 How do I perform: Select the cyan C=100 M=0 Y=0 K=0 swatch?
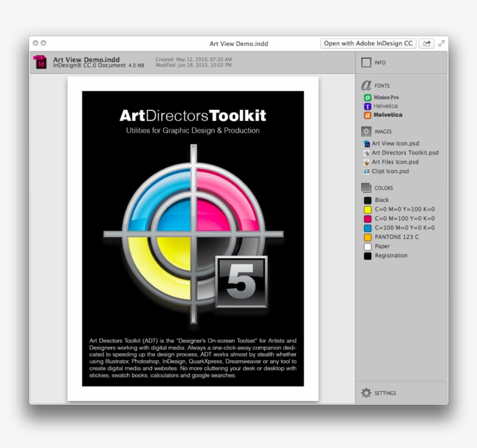(368, 228)
